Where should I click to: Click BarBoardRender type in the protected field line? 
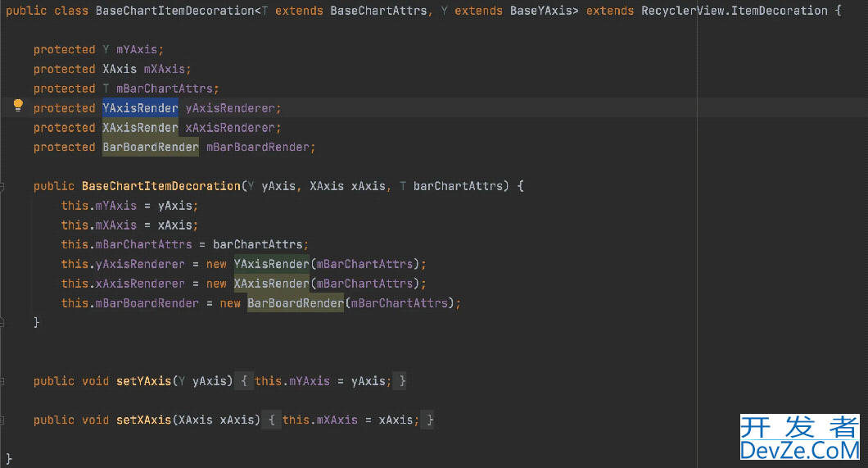coord(151,148)
